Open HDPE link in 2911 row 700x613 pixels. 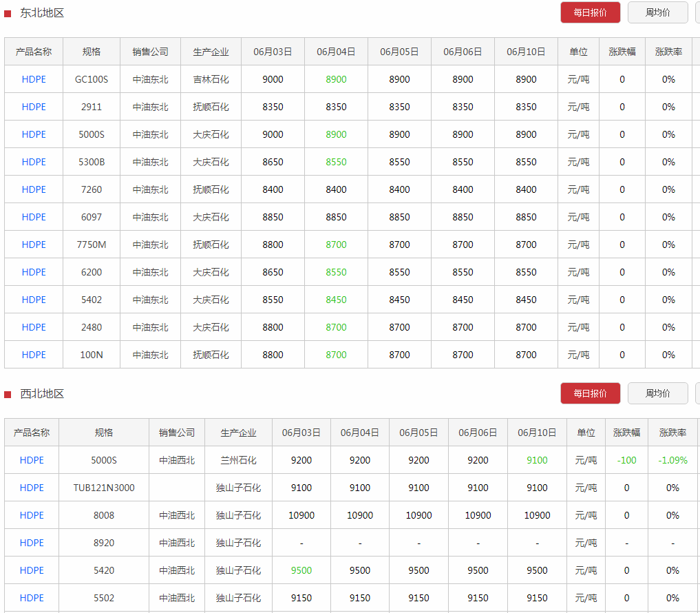pos(34,107)
